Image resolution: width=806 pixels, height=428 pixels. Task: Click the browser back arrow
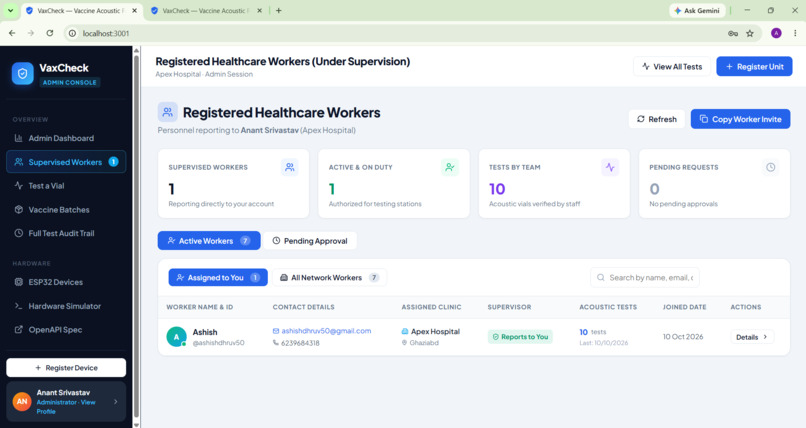[12, 33]
